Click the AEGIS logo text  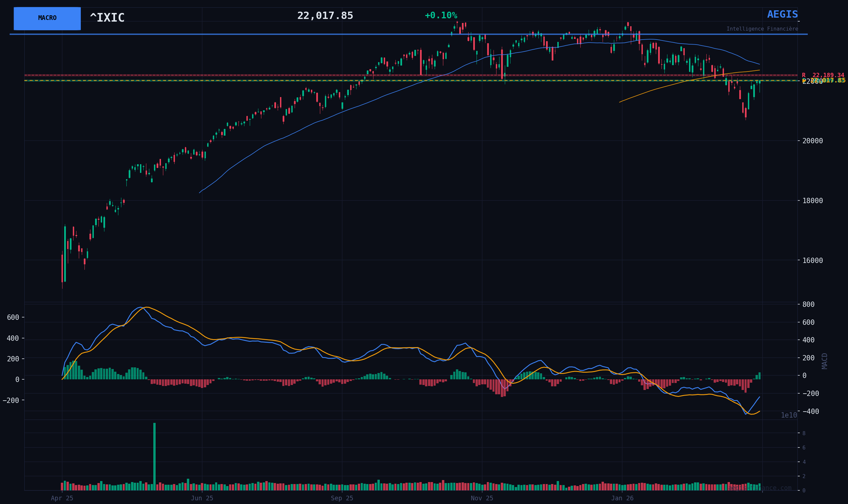[782, 15]
